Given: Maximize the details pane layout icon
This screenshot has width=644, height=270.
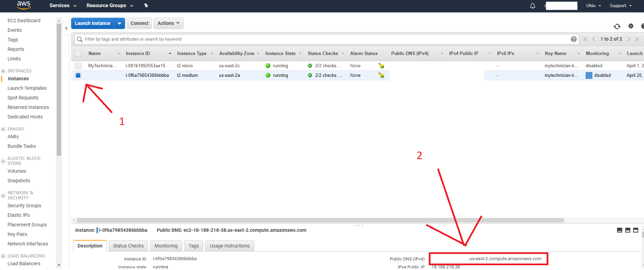Looking at the screenshot, I should click(x=636, y=230).
